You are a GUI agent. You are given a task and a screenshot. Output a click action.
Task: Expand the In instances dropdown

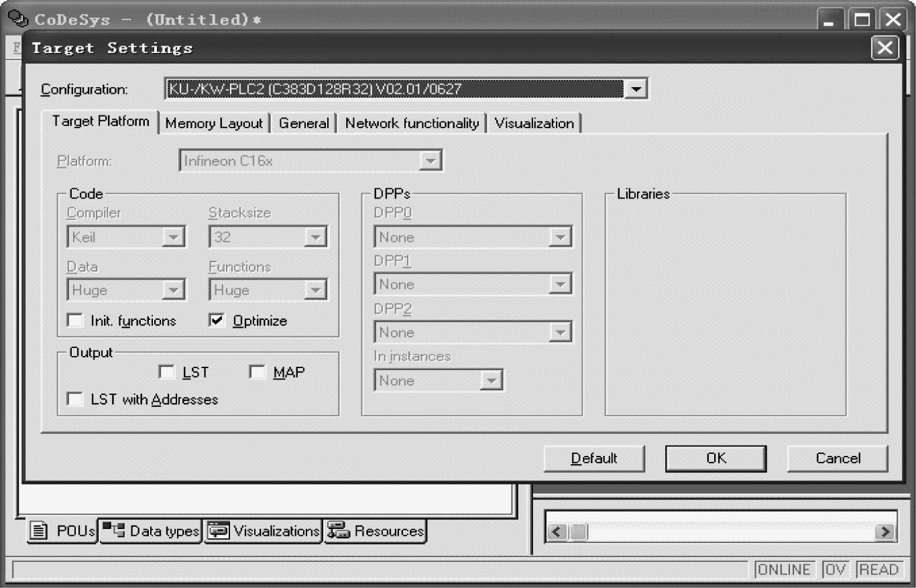coord(493,381)
